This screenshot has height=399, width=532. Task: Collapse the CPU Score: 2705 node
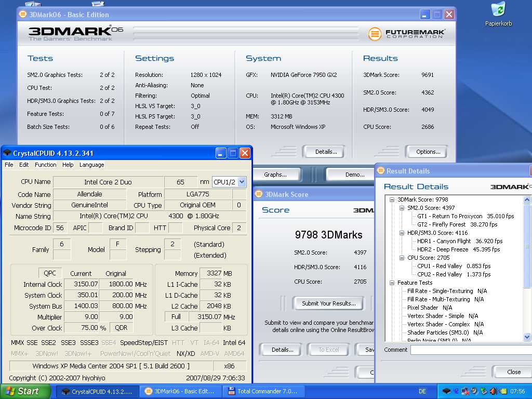[402, 258]
